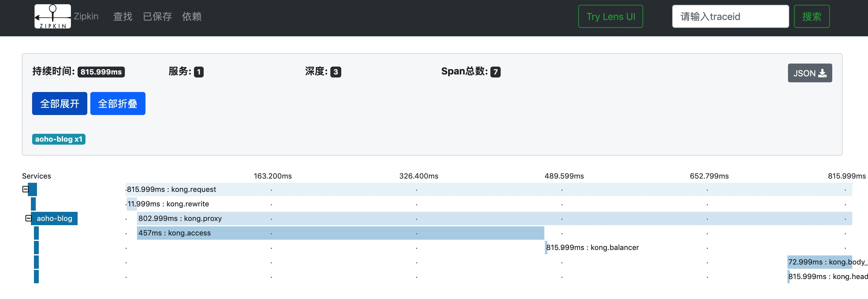Viewport: 868px width, 299px height.
Task: Open the 查找 menu item
Action: [x=123, y=16]
